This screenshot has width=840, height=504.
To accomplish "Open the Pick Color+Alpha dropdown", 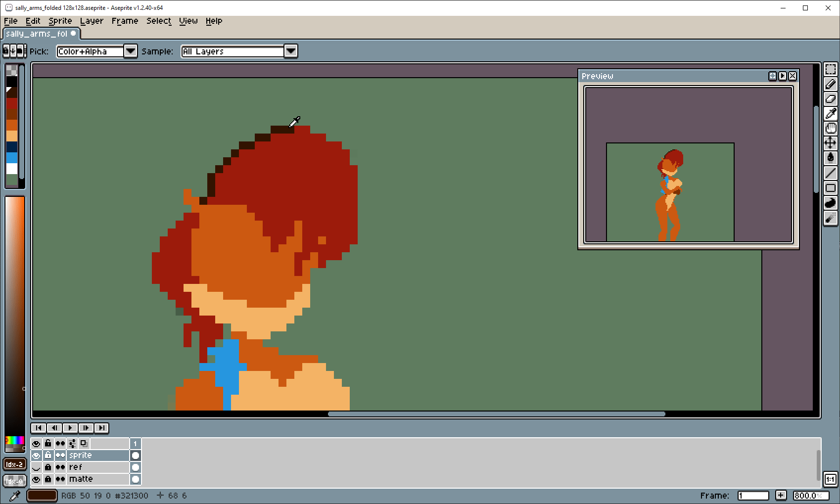I will (130, 51).
